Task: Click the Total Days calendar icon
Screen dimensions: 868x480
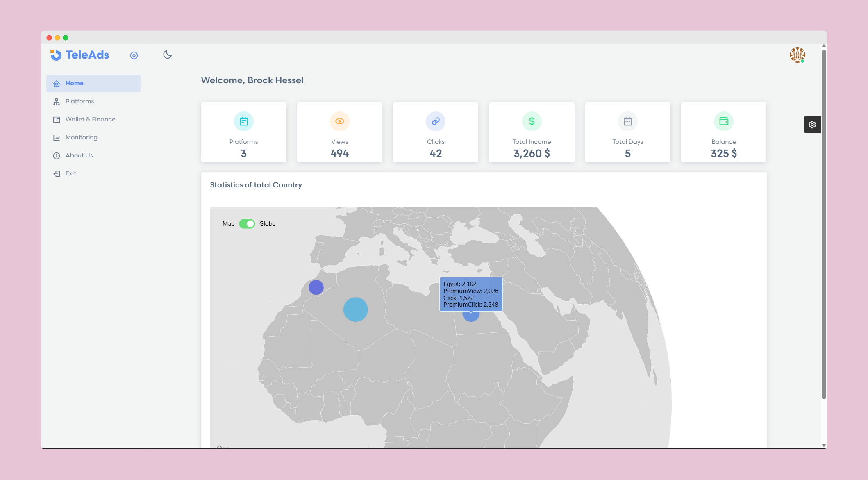Action: coord(627,121)
